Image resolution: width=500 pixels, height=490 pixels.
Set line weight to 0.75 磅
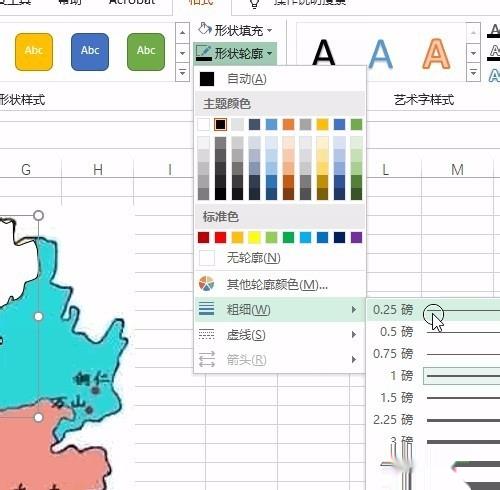click(433, 354)
